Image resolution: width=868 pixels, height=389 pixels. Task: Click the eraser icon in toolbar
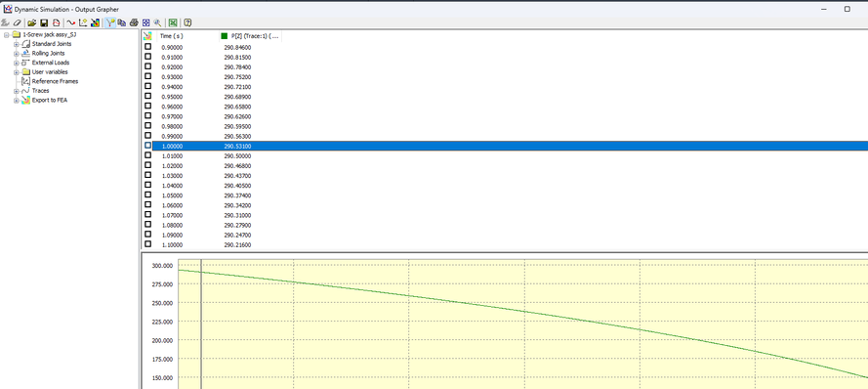pos(18,22)
